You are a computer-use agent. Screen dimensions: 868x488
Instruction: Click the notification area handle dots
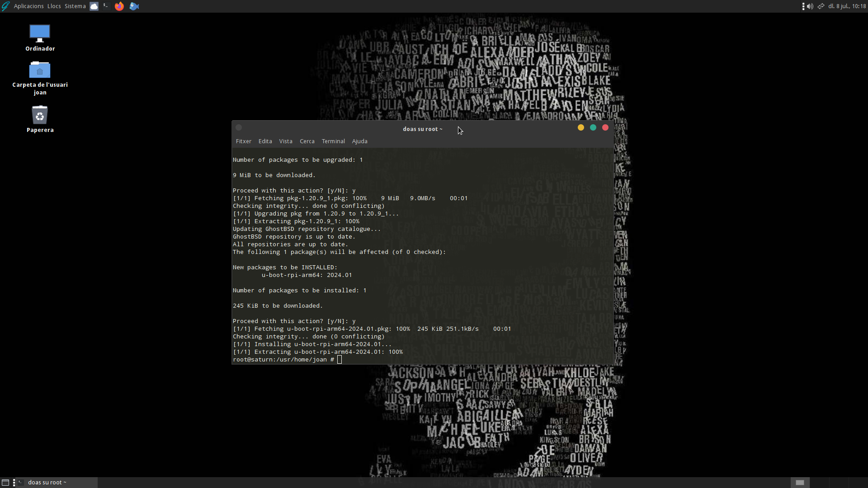(803, 6)
